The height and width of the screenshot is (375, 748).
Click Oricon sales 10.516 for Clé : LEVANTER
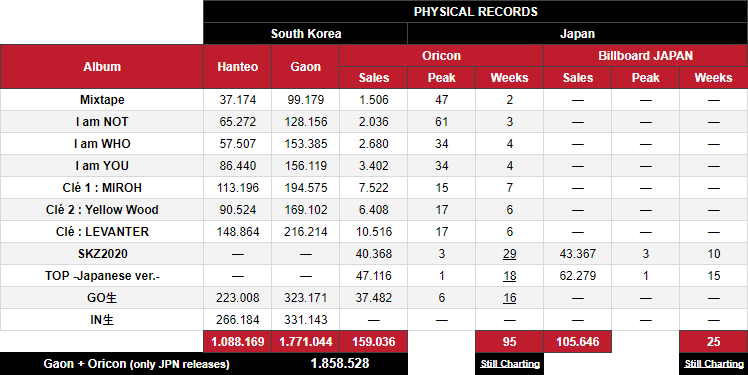click(374, 232)
